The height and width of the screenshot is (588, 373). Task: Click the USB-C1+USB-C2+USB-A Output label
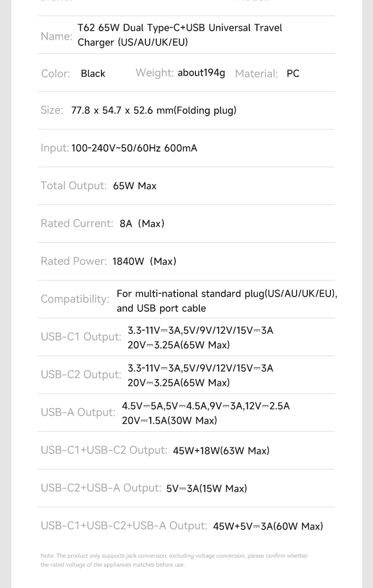click(124, 526)
